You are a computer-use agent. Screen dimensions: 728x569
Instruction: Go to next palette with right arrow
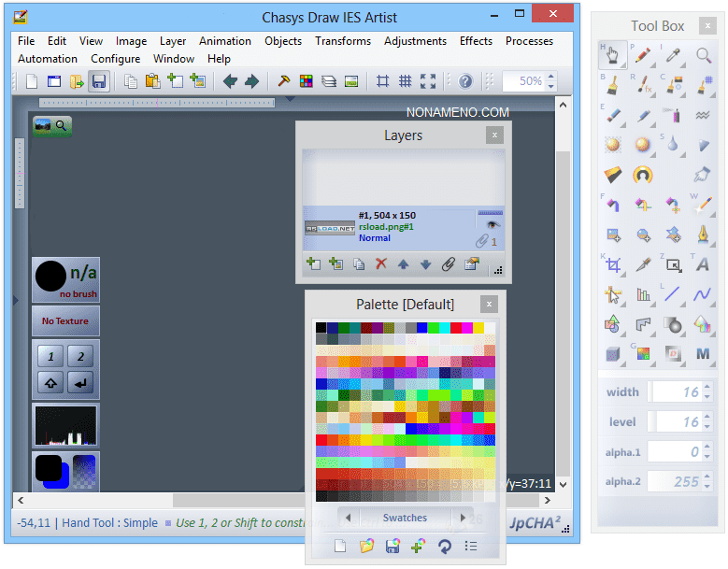click(x=462, y=518)
